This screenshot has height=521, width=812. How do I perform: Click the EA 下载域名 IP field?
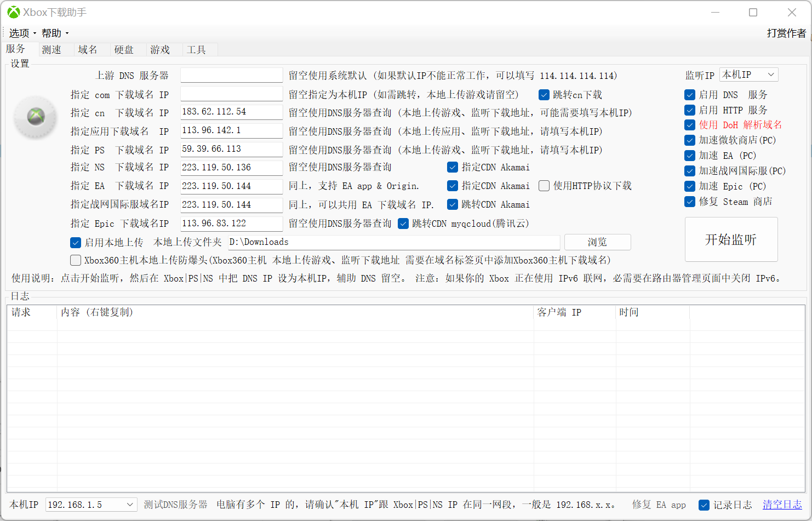(231, 186)
